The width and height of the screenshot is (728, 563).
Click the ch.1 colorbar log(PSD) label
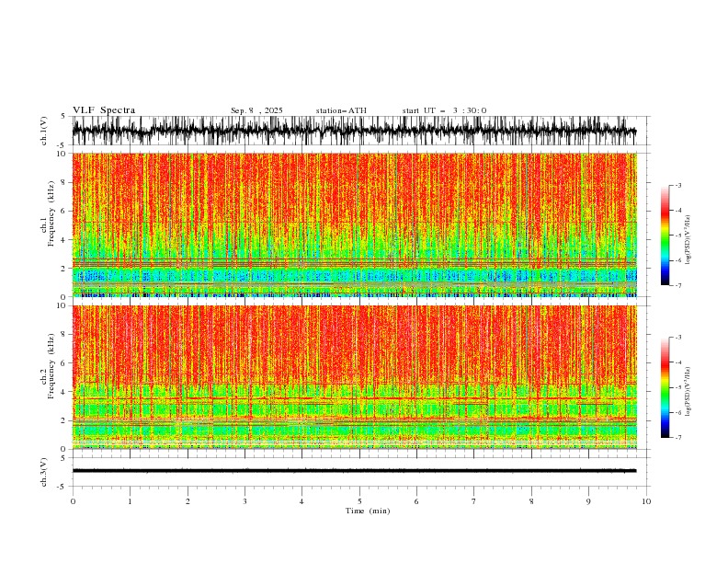(688, 240)
